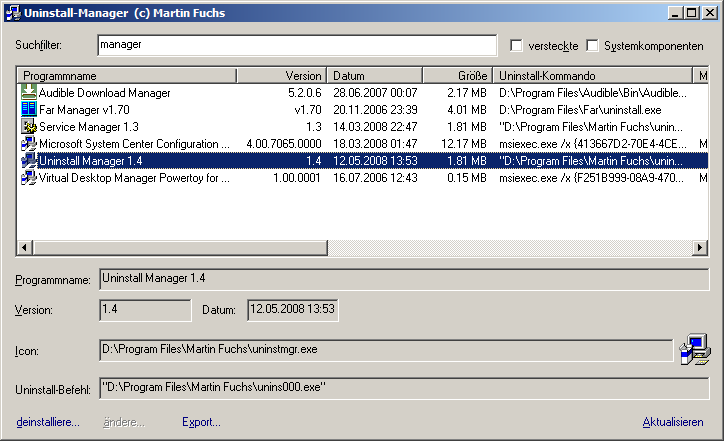Click date cell '18.03.2008 01:47'
Screen dimensions: 724x441
(x=375, y=144)
